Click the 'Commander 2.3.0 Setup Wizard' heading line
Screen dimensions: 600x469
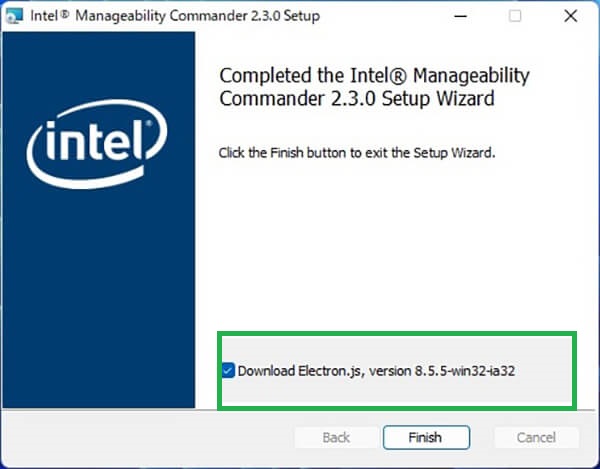pyautogui.click(x=357, y=99)
